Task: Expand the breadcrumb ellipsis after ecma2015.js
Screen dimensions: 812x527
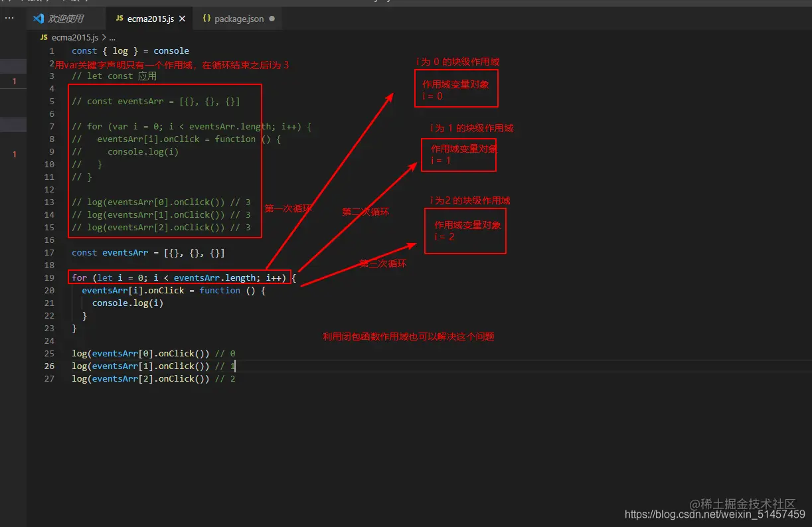Action: tap(112, 38)
